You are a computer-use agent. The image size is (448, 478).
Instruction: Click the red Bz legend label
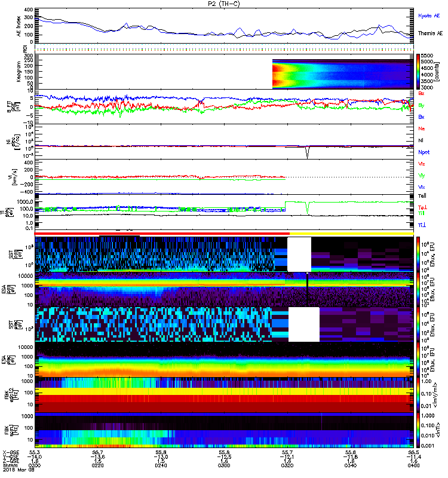click(421, 93)
